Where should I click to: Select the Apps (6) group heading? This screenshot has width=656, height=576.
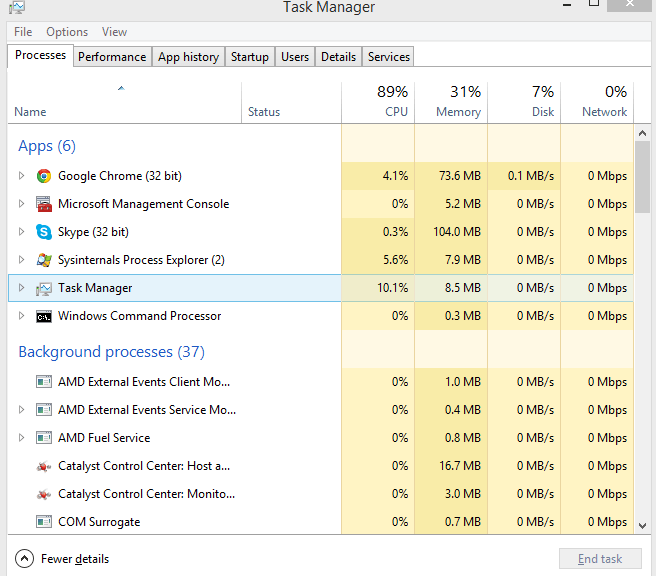[x=47, y=146]
